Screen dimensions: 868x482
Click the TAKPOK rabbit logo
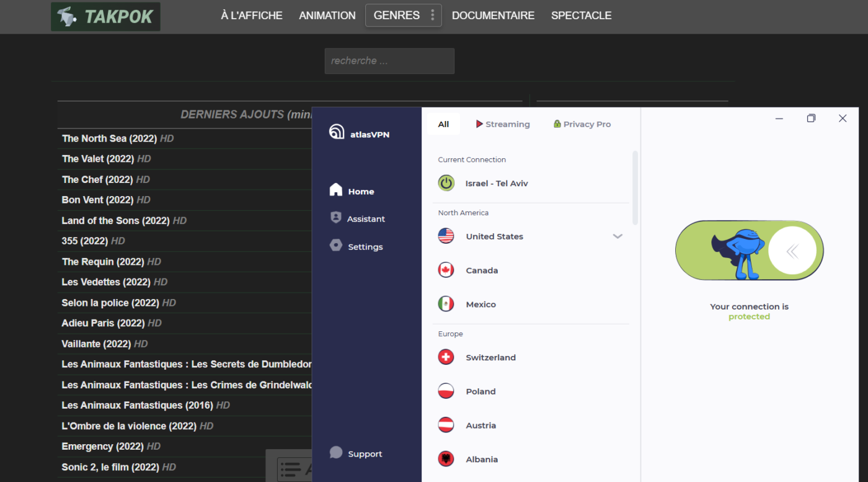pos(105,17)
